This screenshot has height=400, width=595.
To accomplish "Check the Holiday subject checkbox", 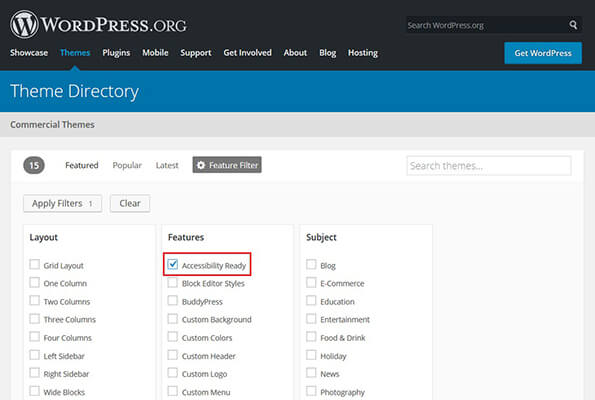I will (311, 355).
